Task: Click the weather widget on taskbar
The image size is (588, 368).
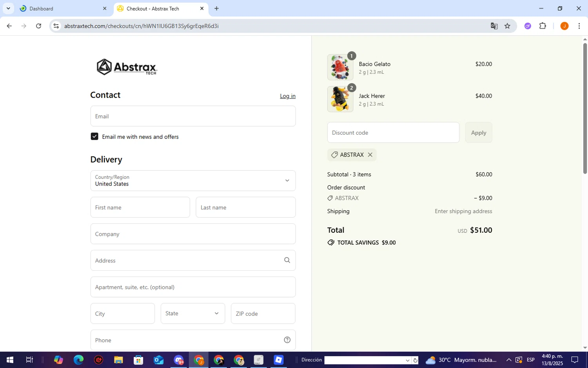Action: tap(461, 360)
